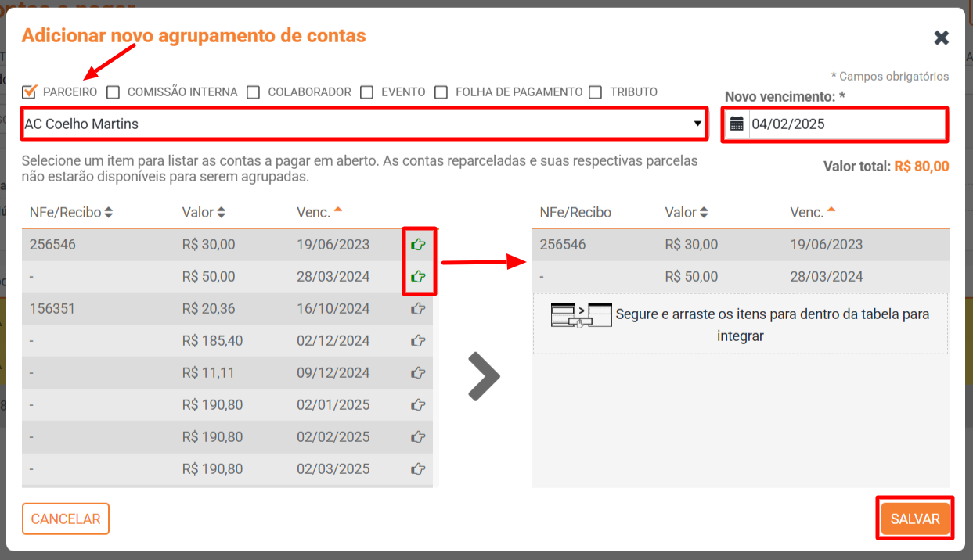Click hand icon on R$ 11,11 row
The image size is (973, 560).
(x=418, y=373)
